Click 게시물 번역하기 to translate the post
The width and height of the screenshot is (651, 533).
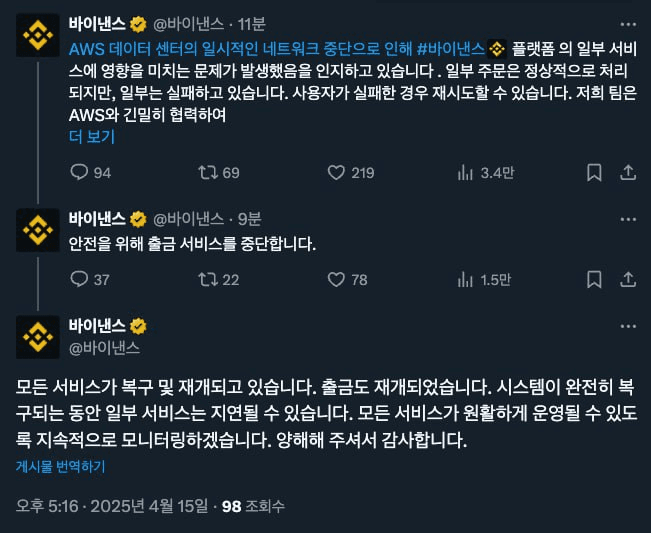[x=60, y=466]
